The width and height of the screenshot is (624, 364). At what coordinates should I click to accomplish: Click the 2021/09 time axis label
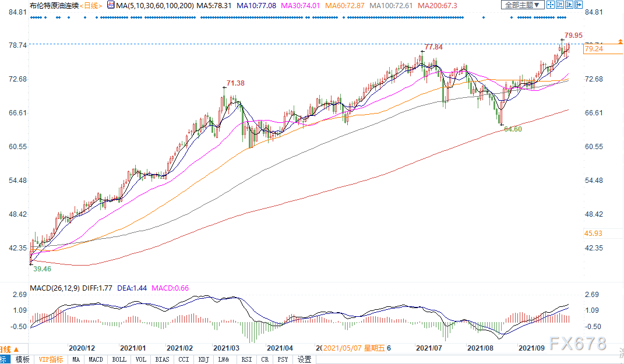point(532,348)
